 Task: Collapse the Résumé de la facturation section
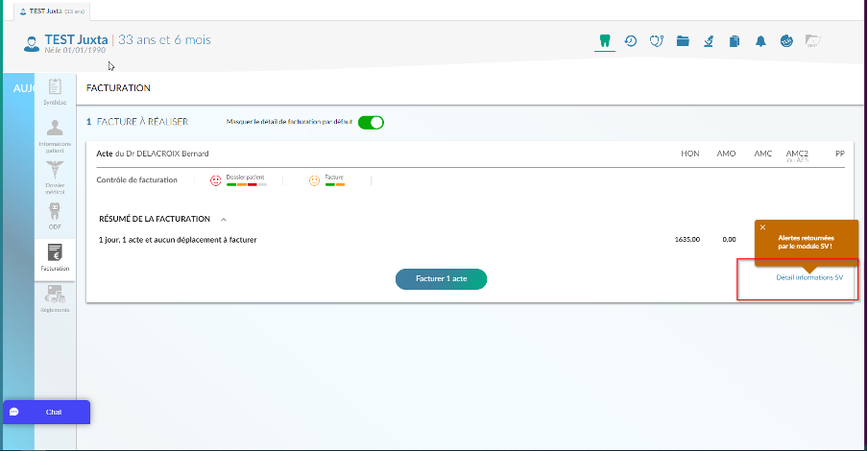tap(224, 219)
